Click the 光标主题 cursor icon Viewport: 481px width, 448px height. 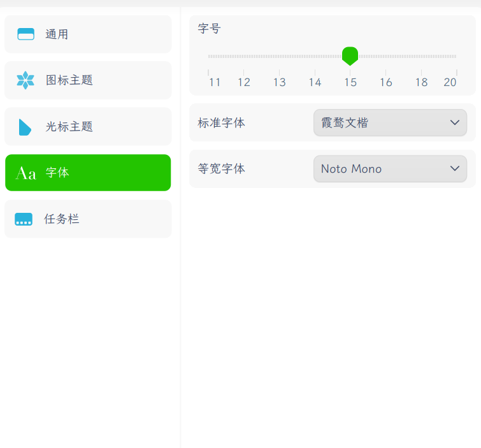coord(25,127)
